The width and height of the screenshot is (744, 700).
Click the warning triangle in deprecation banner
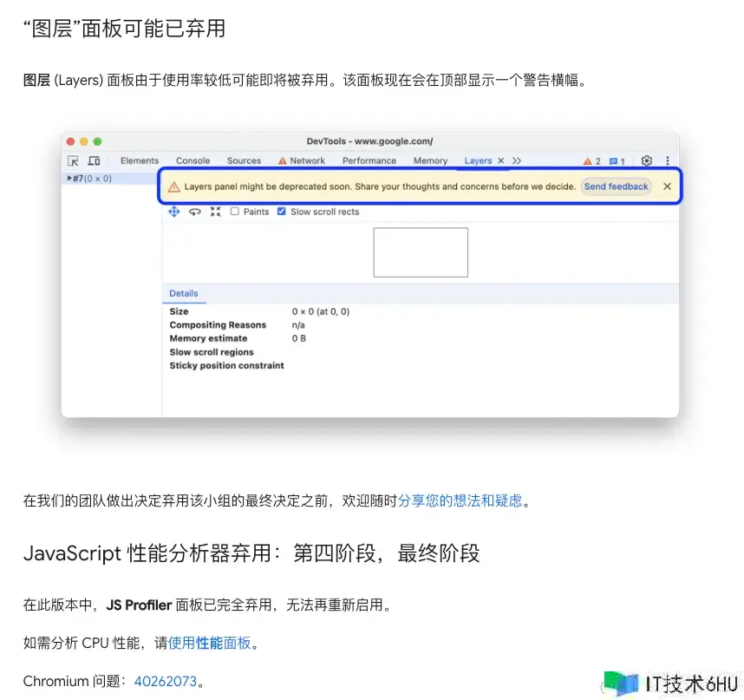pos(174,187)
